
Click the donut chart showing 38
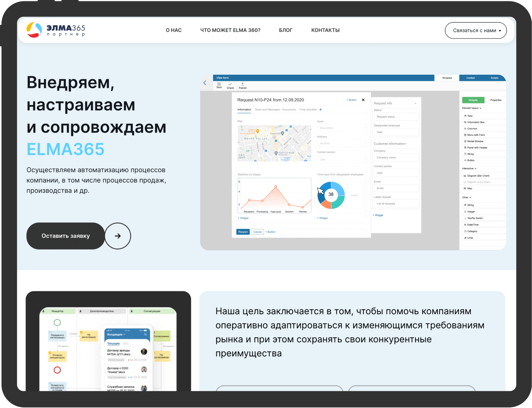pos(331,195)
